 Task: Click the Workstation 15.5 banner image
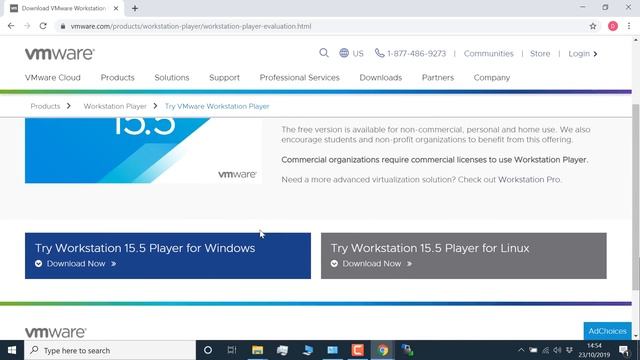tap(143, 150)
